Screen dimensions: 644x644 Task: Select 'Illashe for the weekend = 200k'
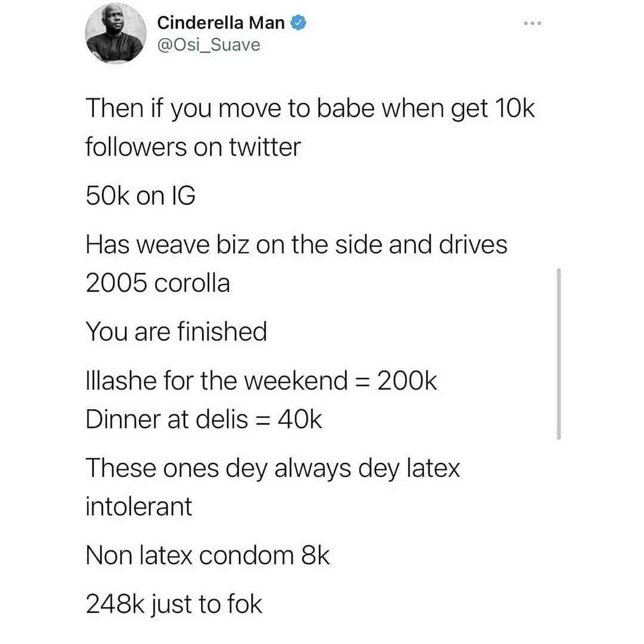(261, 380)
